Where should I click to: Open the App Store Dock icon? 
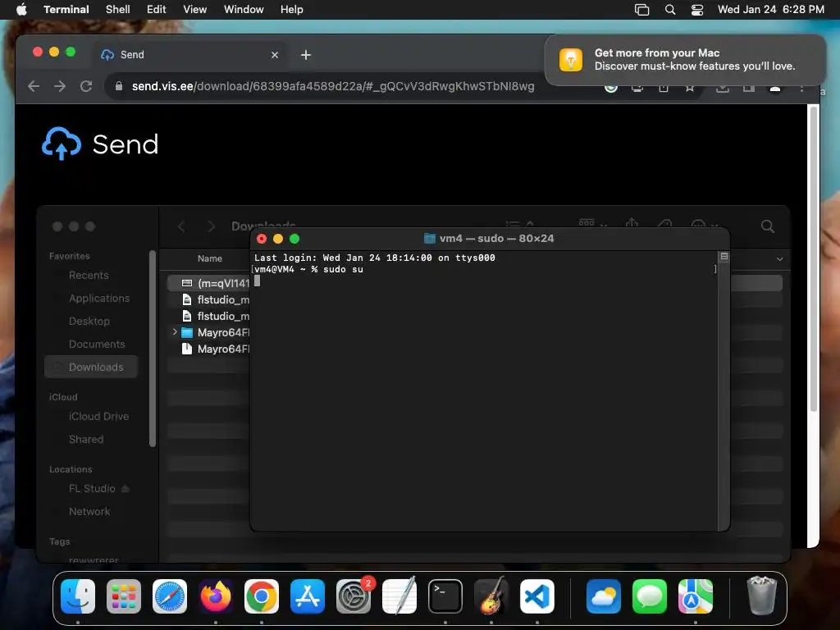pyautogui.click(x=308, y=596)
